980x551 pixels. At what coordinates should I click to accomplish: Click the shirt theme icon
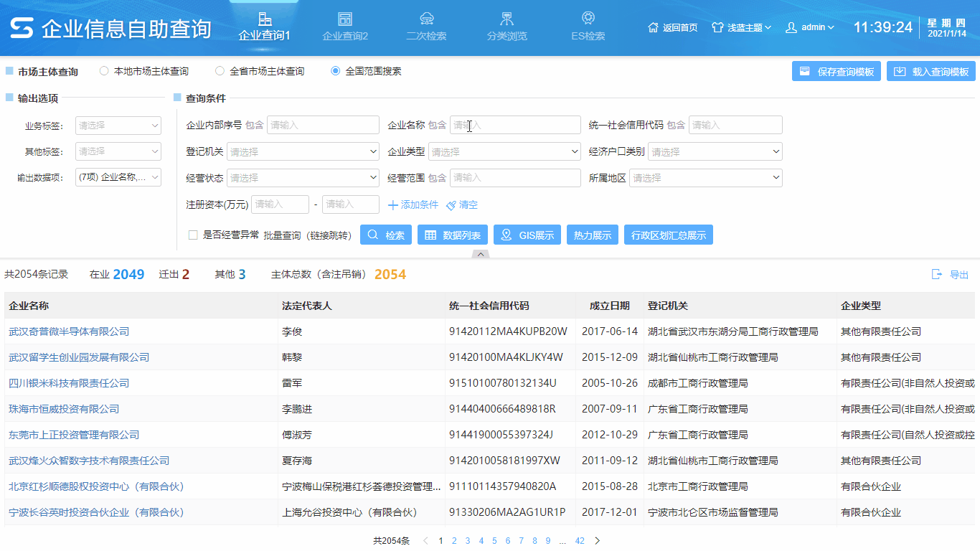[x=717, y=27]
